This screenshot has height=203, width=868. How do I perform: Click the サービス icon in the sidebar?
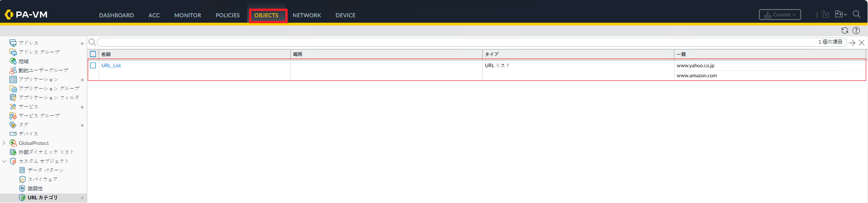(13, 107)
